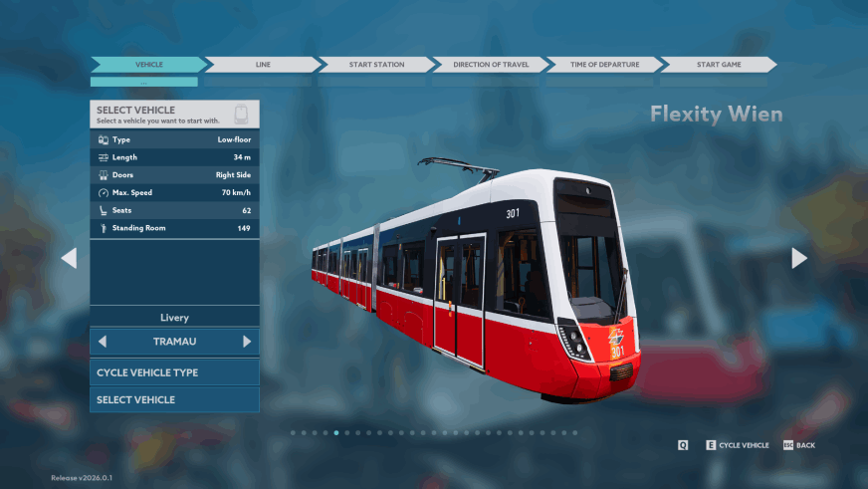This screenshot has height=489, width=868.
Task: Click the last pagination dot
Action: 575,433
